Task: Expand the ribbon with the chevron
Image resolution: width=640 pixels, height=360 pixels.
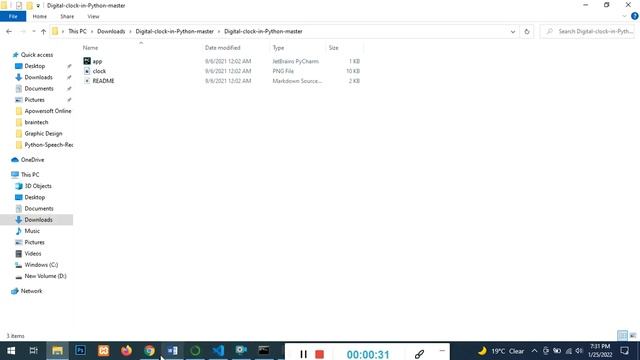Action: click(624, 16)
